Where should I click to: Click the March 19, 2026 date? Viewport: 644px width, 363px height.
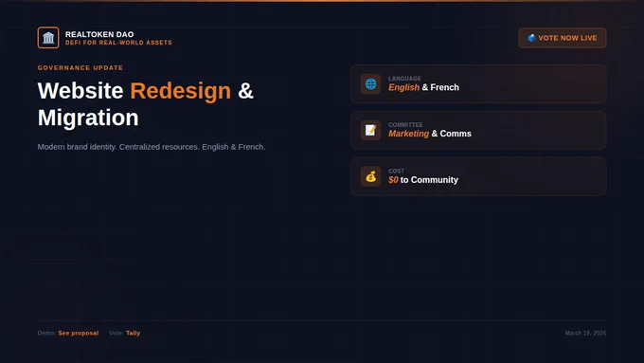tap(585, 333)
